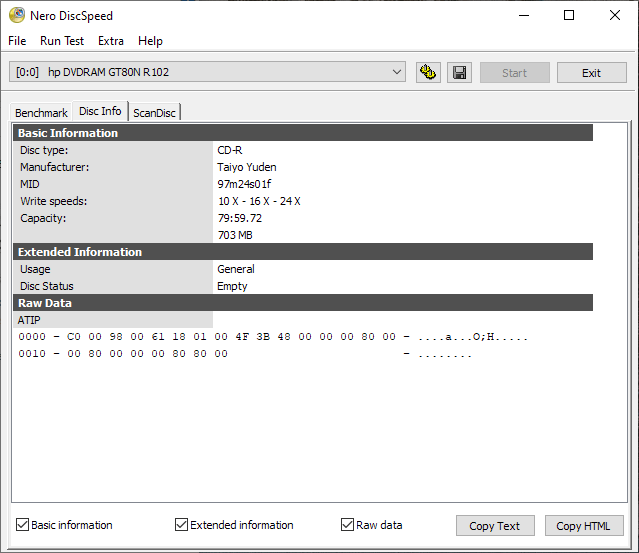
Task: Click the disc type value CD-R
Action: pyautogui.click(x=230, y=150)
